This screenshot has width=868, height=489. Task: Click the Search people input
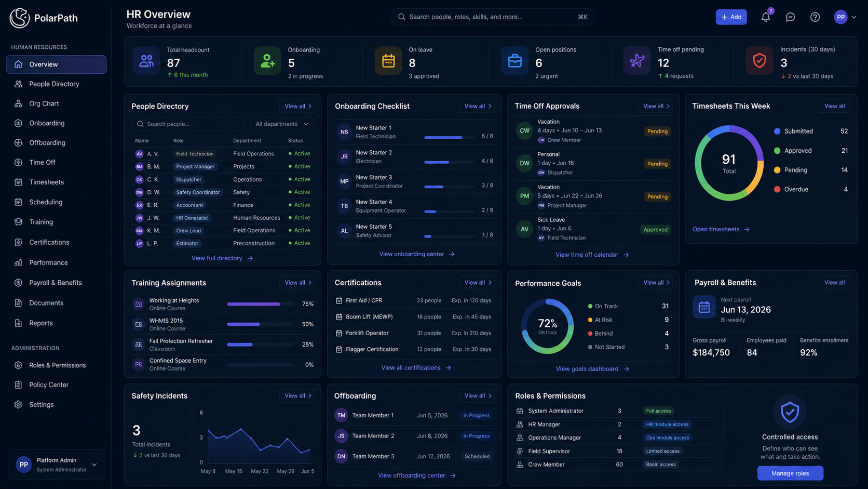tap(188, 124)
